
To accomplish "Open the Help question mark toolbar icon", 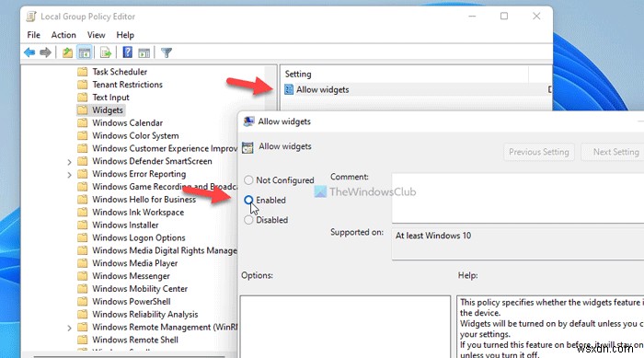I will tap(127, 52).
